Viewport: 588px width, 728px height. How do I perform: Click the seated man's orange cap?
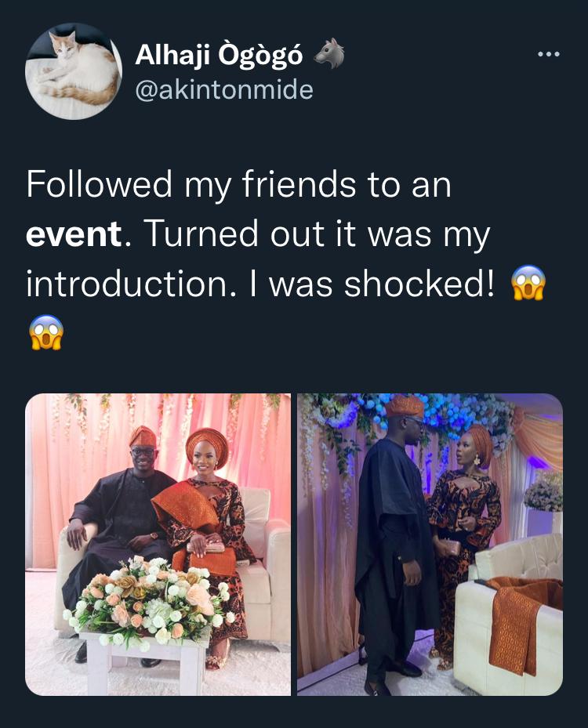click(x=143, y=436)
